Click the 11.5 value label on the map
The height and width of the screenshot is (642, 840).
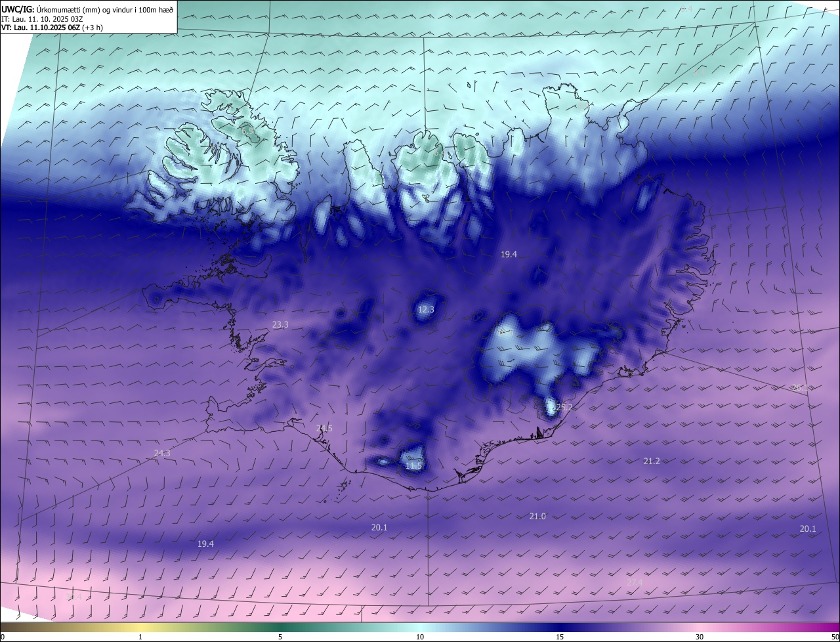point(413,465)
